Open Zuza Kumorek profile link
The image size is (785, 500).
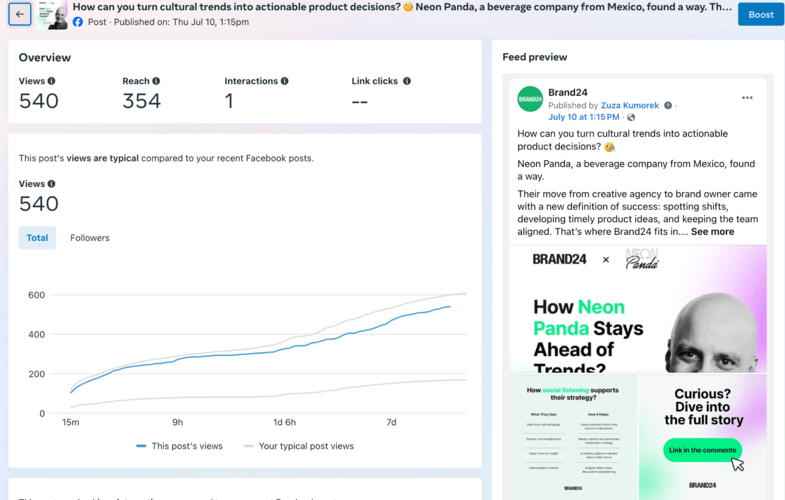click(630, 105)
